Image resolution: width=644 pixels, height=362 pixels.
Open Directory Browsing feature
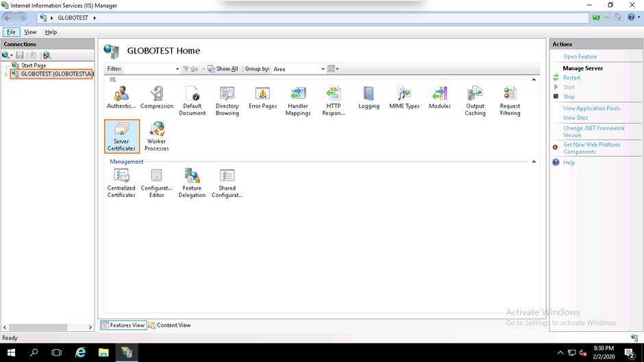227,101
